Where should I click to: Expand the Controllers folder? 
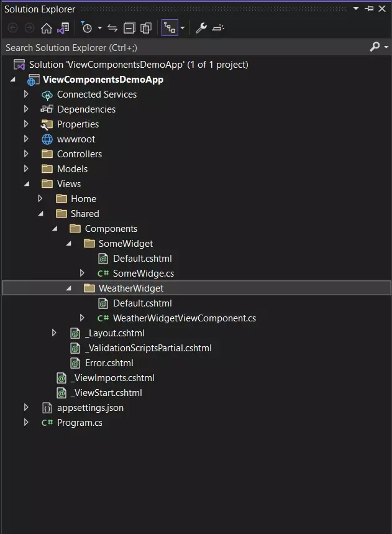tap(26, 154)
